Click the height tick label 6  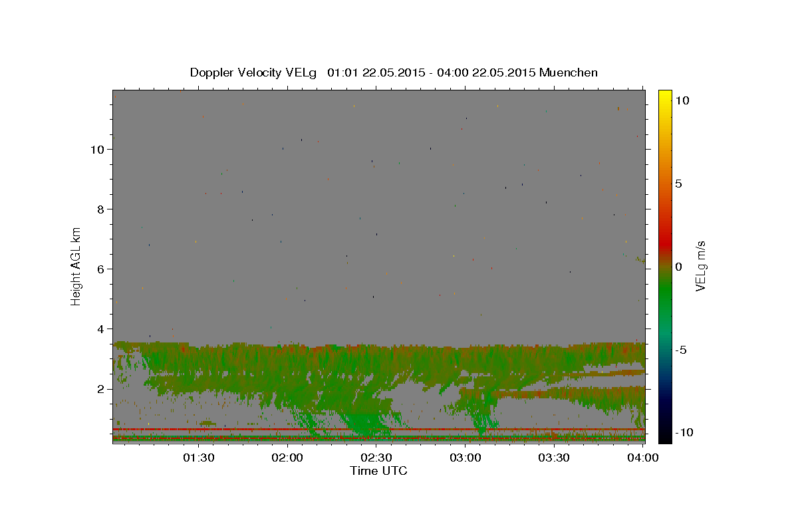pyautogui.click(x=100, y=269)
